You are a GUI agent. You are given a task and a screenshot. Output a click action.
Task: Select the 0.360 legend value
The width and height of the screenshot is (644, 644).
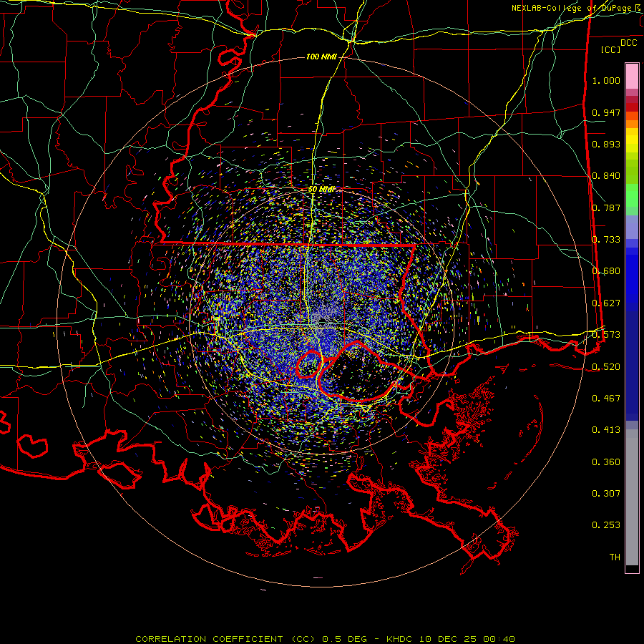coord(606,462)
